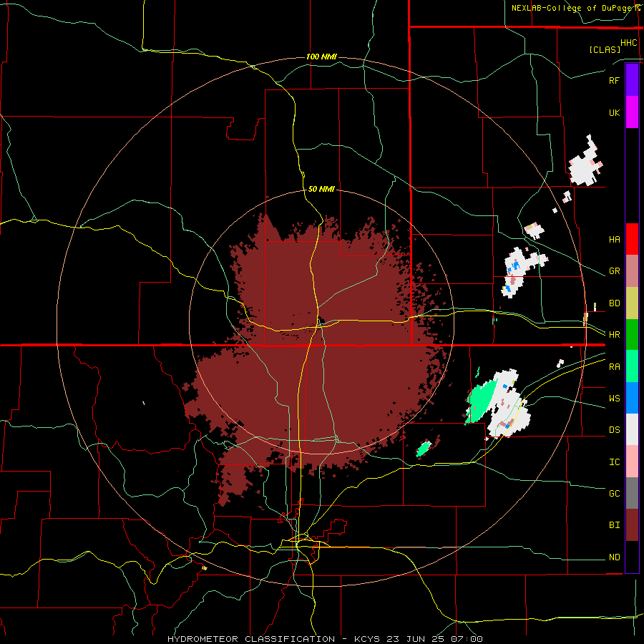644x644 pixels.
Task: Click the DS white legend swatch
Action: (x=632, y=429)
